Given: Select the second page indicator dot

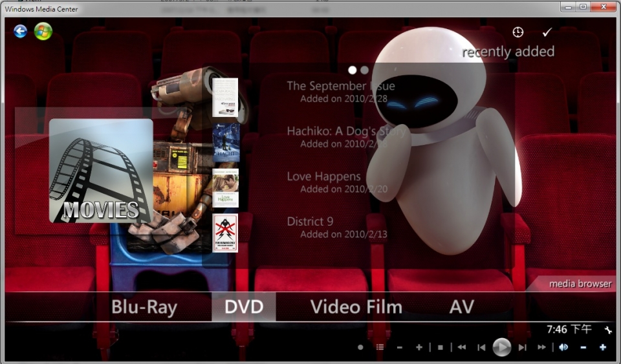Looking at the screenshot, I should pyautogui.click(x=364, y=70).
